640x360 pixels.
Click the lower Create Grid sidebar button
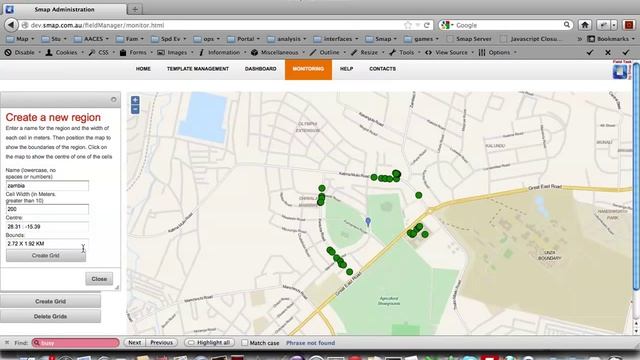click(50, 301)
